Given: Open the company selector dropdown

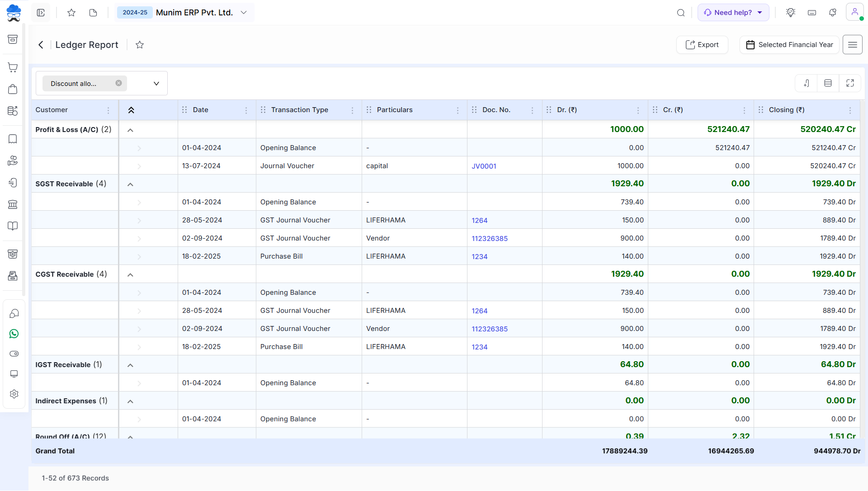Looking at the screenshot, I should click(244, 13).
